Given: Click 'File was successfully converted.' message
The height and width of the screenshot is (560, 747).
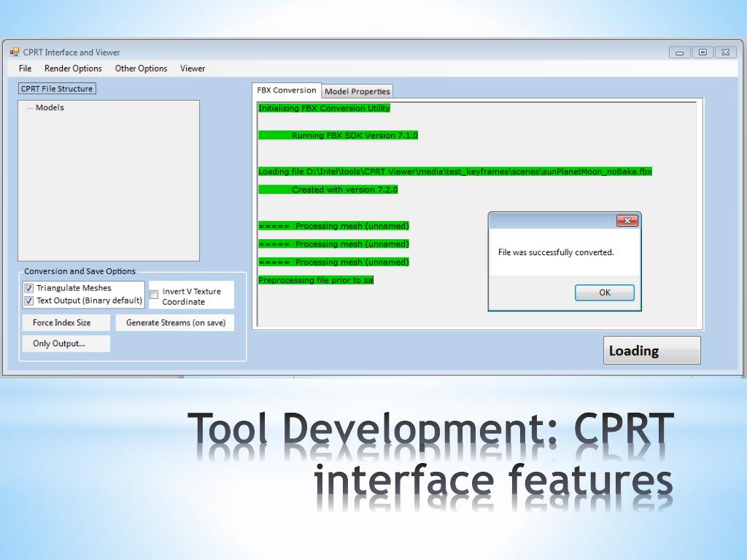Looking at the screenshot, I should pyautogui.click(x=556, y=252).
